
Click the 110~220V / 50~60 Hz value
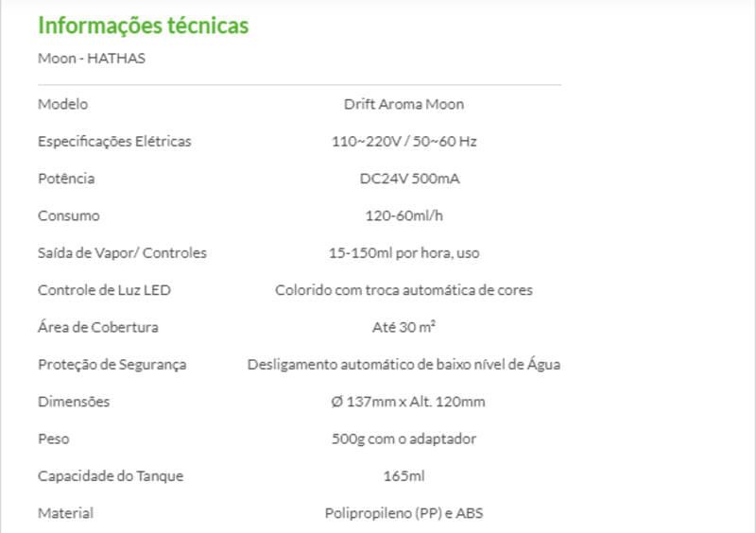pos(404,142)
